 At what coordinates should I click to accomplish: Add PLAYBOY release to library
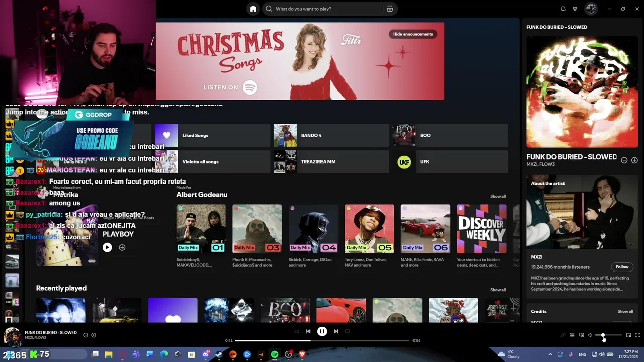122,247
